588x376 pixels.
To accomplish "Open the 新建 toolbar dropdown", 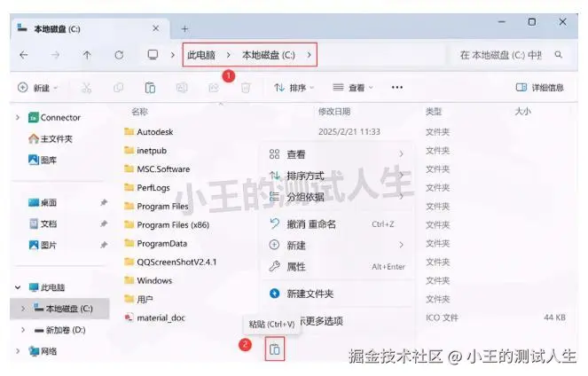I will [37, 88].
